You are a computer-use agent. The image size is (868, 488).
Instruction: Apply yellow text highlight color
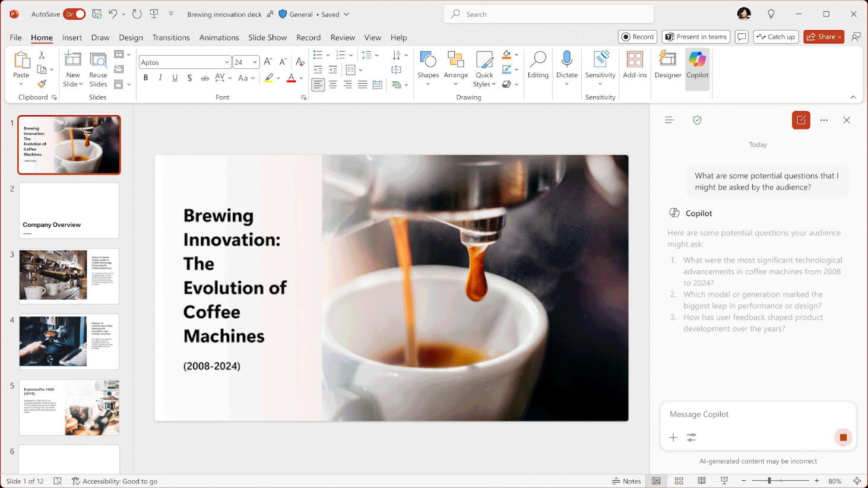point(269,78)
